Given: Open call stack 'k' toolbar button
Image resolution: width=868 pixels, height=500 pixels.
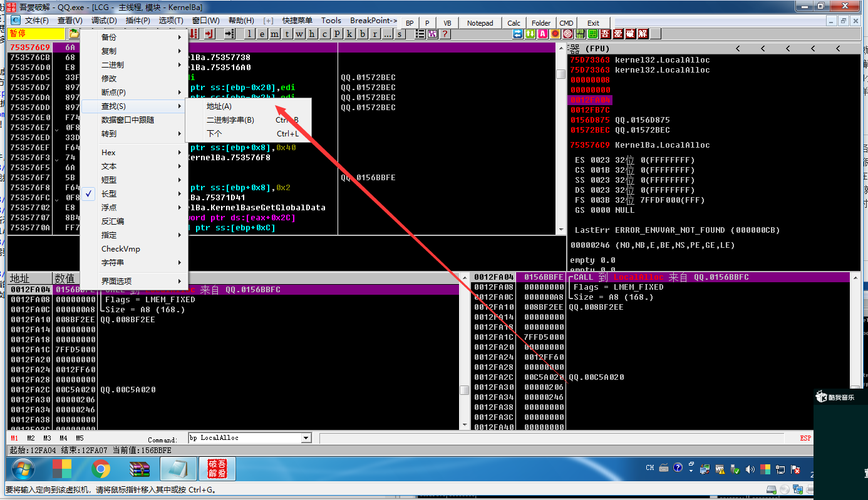Looking at the screenshot, I should point(349,34).
